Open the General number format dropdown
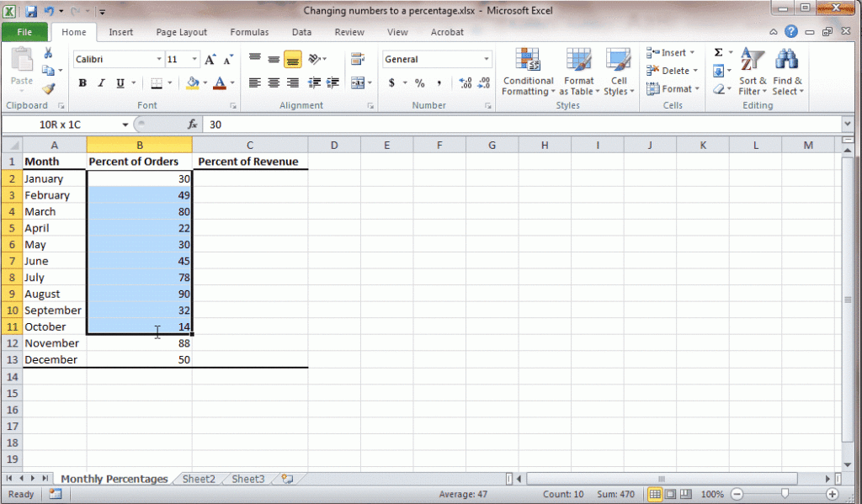 click(x=486, y=60)
